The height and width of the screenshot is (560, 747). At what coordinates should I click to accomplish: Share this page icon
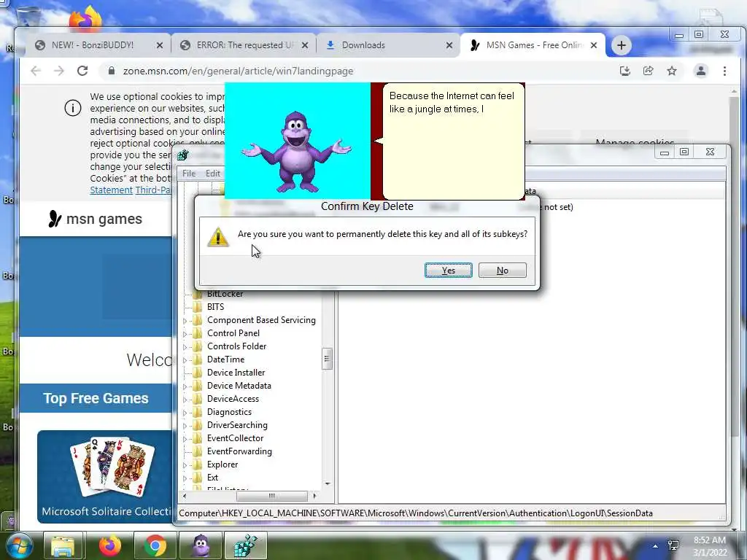point(649,71)
